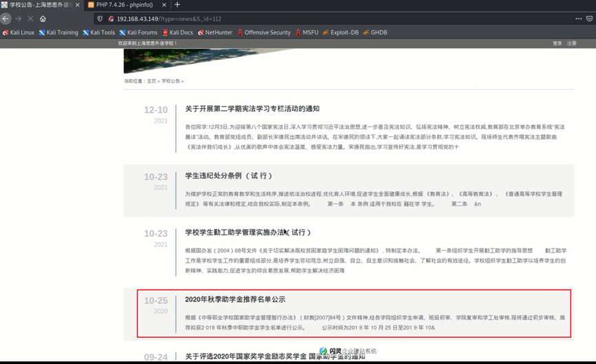
Task: Click 主页 in the breadcrumb
Action: coord(151,81)
